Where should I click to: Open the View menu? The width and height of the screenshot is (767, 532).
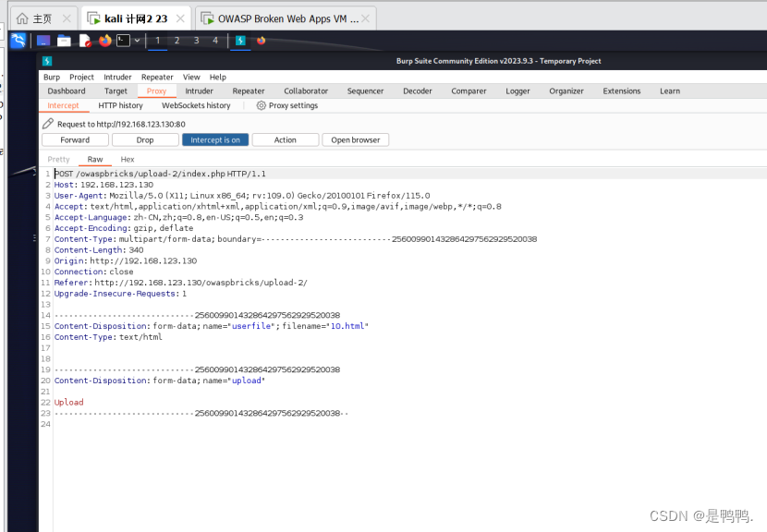click(x=191, y=78)
